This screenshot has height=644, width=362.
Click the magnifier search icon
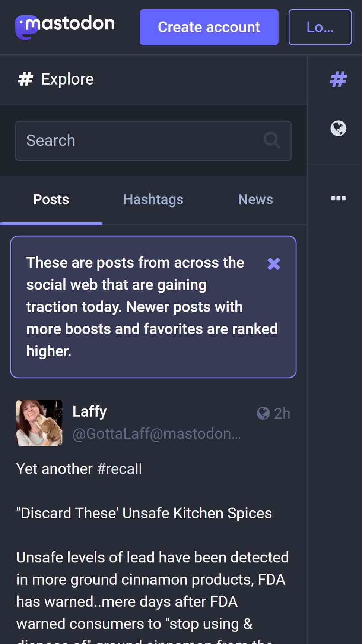tap(271, 141)
